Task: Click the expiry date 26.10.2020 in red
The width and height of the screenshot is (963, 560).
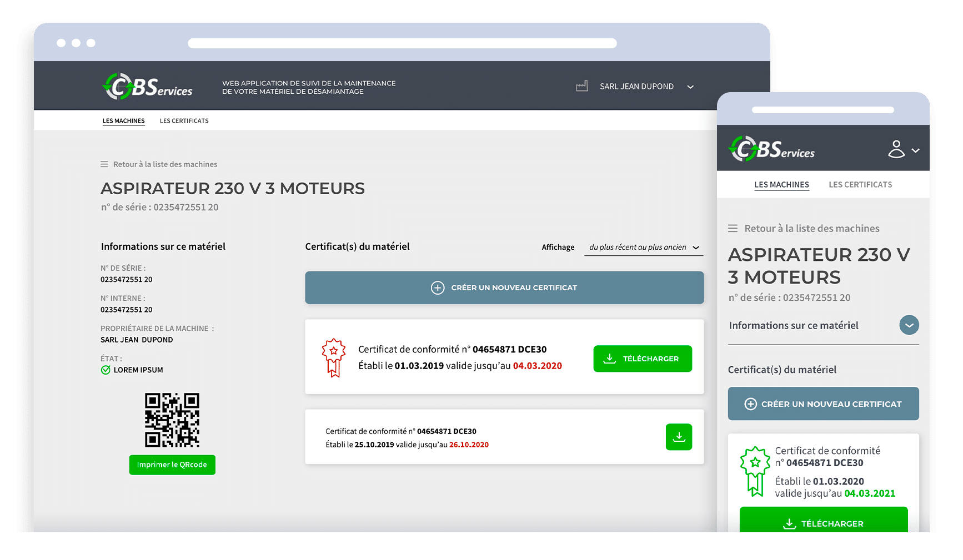Action: click(469, 445)
